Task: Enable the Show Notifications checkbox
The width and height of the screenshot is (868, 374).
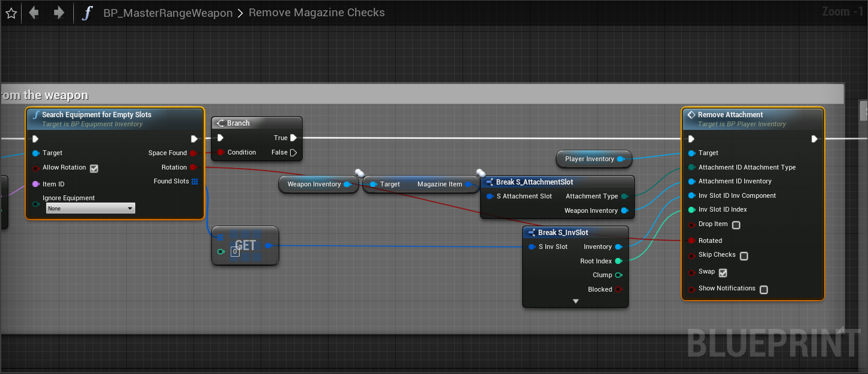Action: [763, 289]
